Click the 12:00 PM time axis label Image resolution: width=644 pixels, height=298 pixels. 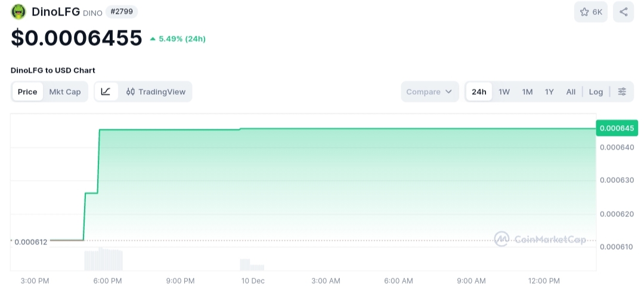[x=544, y=281]
